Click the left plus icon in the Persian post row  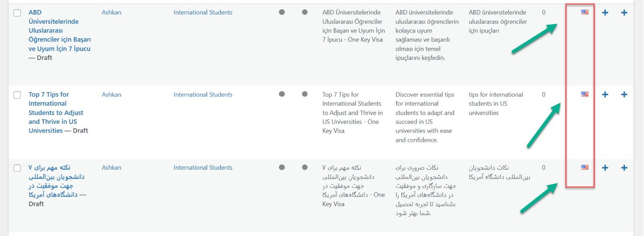605,168
